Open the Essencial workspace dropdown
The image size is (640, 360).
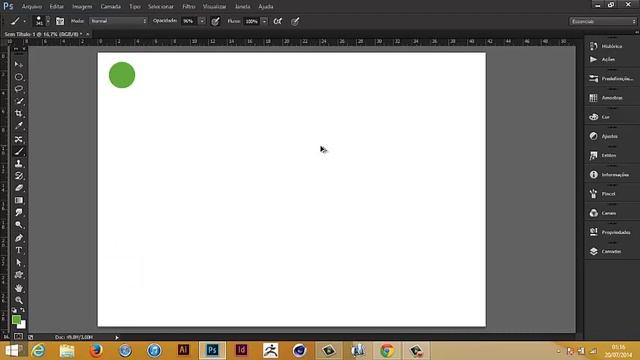(x=603, y=21)
